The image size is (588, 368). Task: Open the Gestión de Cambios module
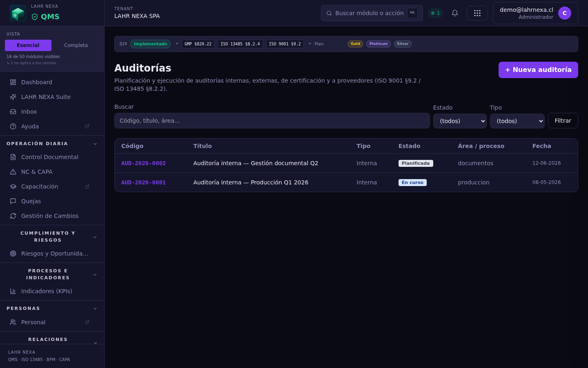tap(52, 216)
